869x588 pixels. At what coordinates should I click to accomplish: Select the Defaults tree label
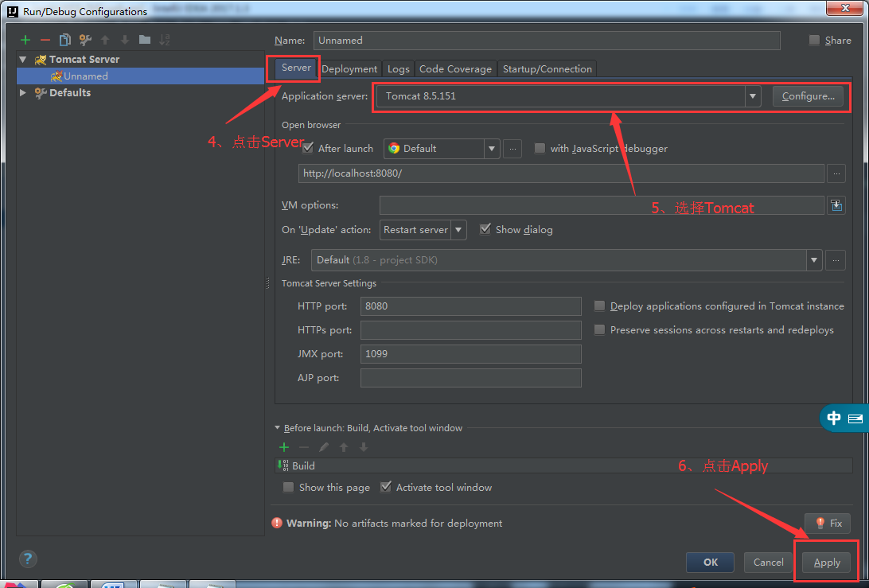pyautogui.click(x=70, y=92)
